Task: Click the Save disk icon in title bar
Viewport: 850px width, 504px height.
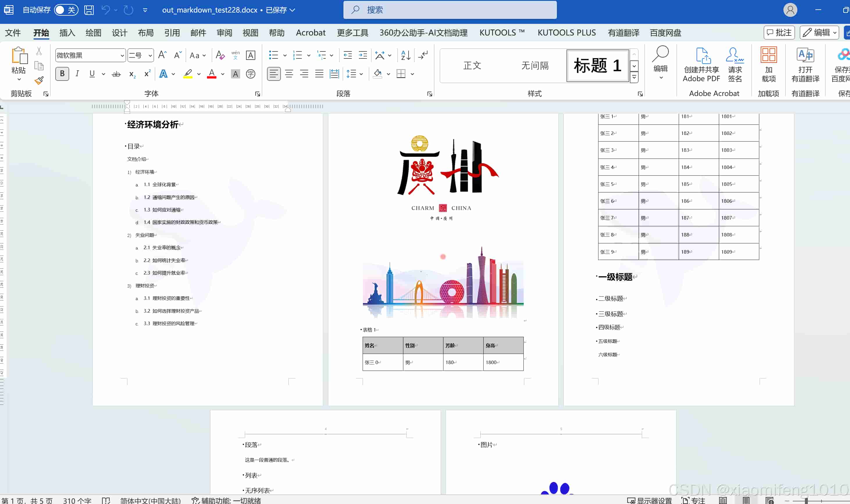Action: (89, 10)
